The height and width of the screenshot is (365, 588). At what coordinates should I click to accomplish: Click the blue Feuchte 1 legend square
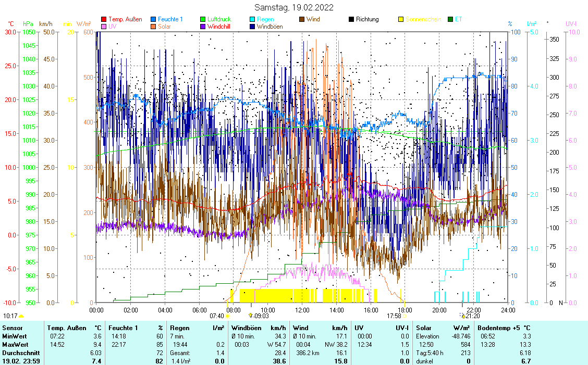click(x=153, y=19)
